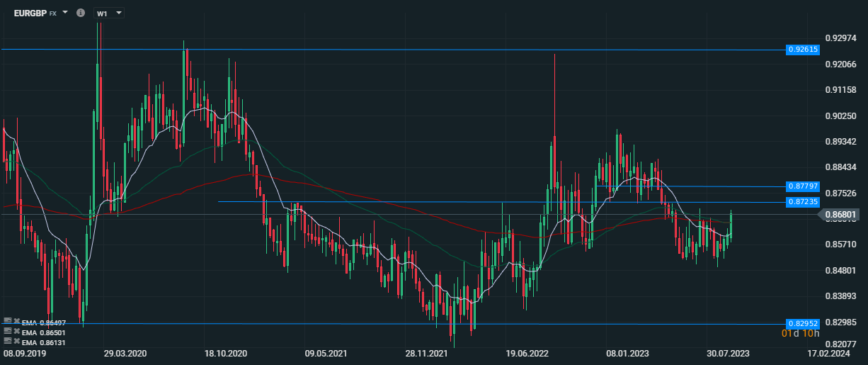The image size is (868, 365).
Task: Remove the EMA 0.86497 indicator
Action: coord(17,320)
